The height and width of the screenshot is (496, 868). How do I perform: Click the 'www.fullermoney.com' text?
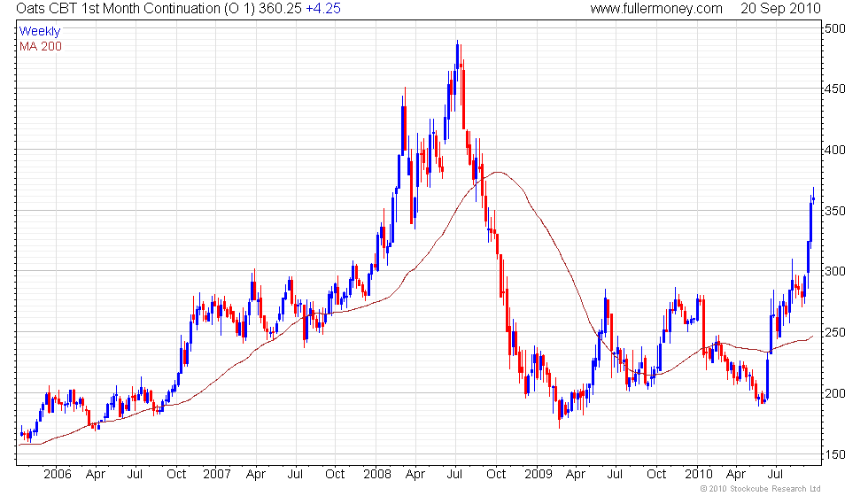(656, 9)
